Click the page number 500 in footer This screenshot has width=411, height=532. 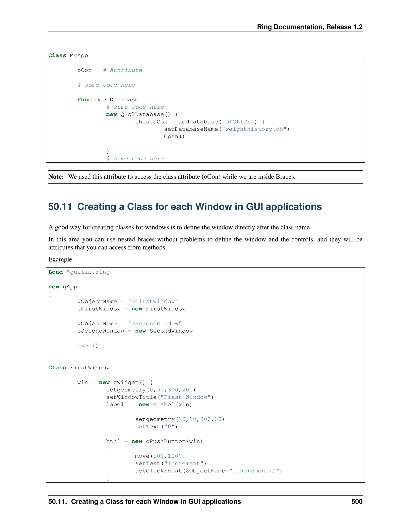pyautogui.click(x=357, y=501)
